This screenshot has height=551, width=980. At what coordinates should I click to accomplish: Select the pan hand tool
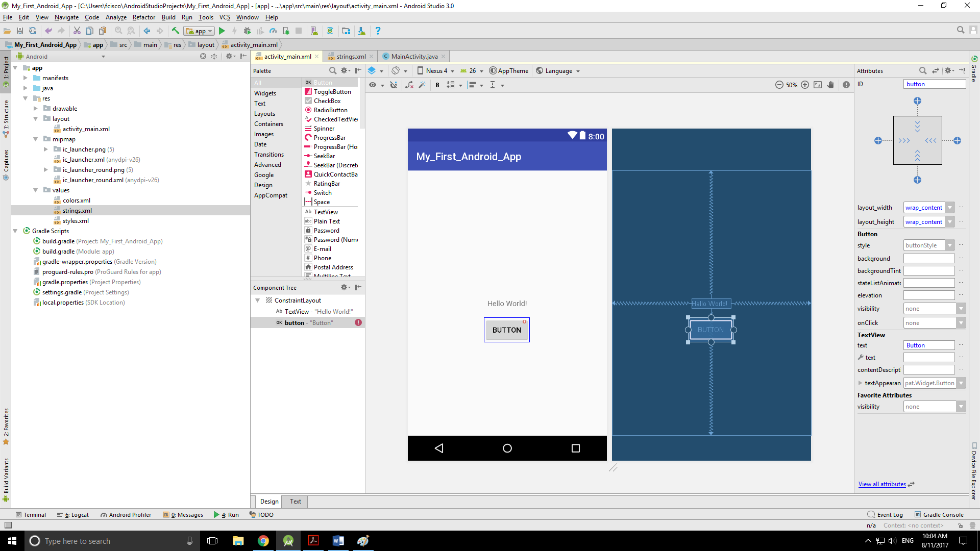point(830,85)
